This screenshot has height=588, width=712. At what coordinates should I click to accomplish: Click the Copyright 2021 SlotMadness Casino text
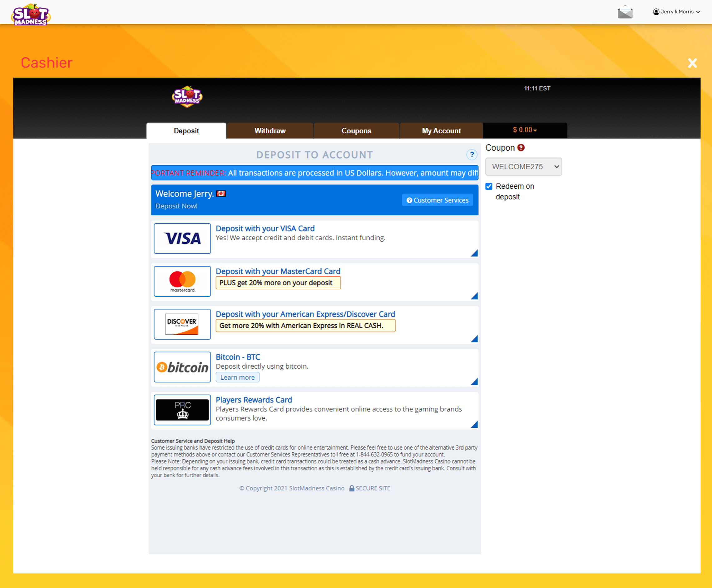click(x=292, y=488)
